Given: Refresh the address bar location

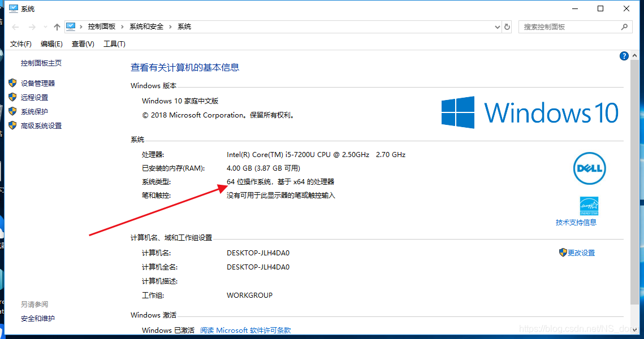Looking at the screenshot, I should click(x=507, y=27).
